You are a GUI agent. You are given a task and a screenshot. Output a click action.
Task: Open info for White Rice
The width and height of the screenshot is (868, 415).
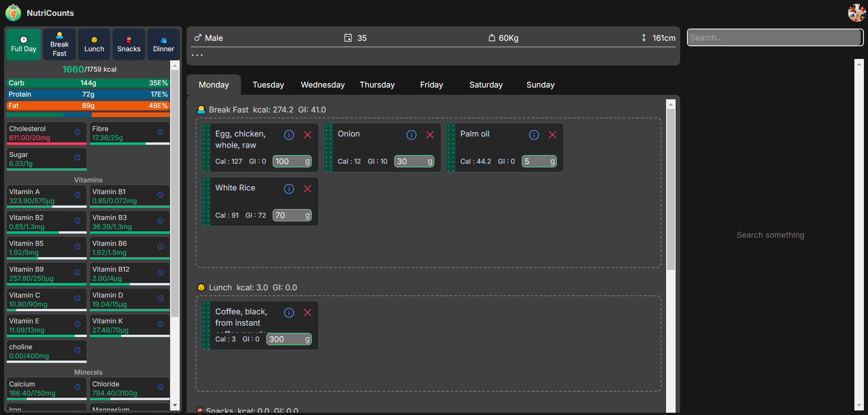289,189
